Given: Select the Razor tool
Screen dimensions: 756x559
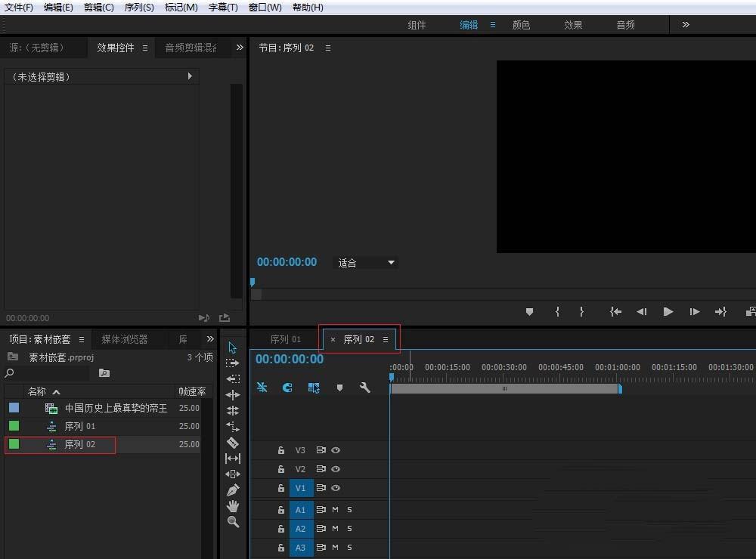Looking at the screenshot, I should click(233, 443).
